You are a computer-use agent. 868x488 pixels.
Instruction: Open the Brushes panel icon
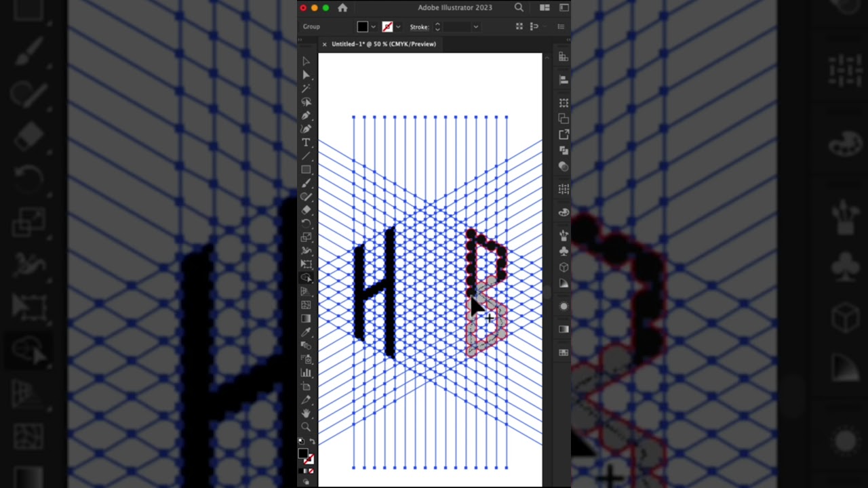pyautogui.click(x=564, y=235)
